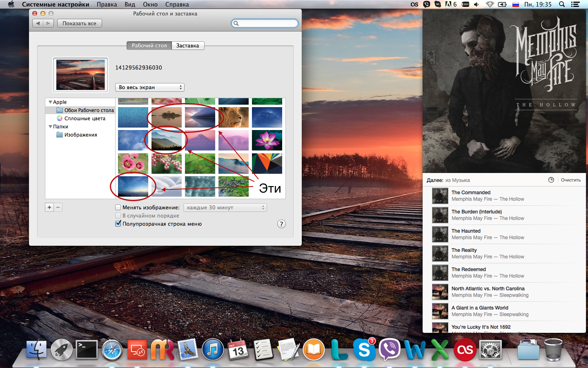Open the Правка menu
Viewport: 588px width, 368px height.
107,4
